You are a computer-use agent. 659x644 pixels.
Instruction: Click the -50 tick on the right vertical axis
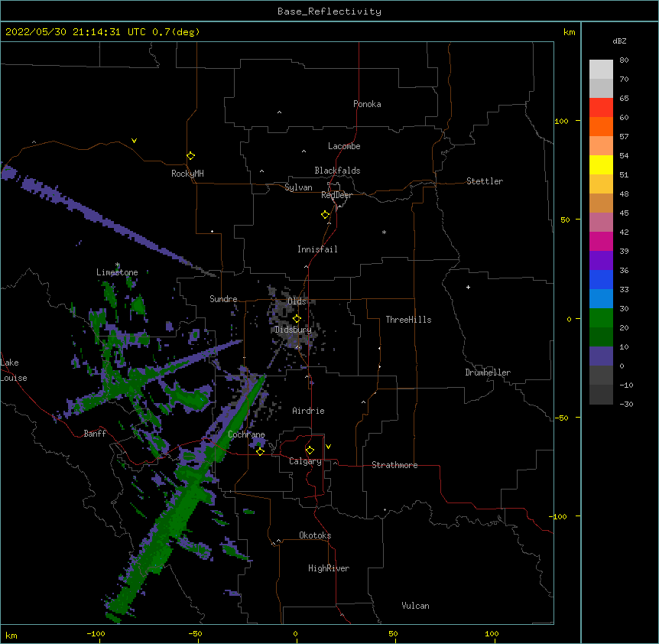[561, 418]
